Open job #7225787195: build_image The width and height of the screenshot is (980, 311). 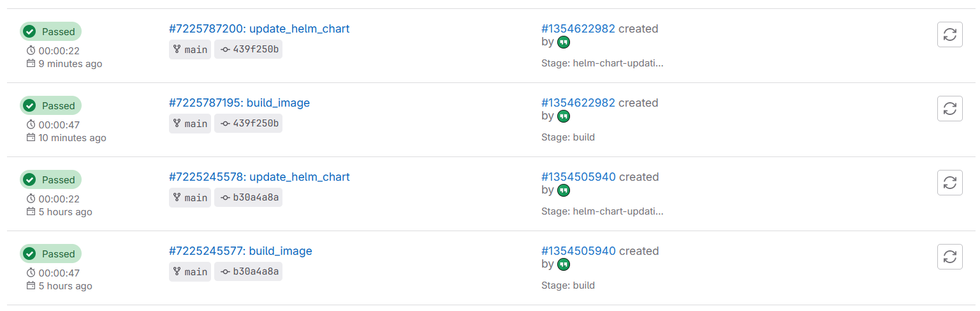239,103
